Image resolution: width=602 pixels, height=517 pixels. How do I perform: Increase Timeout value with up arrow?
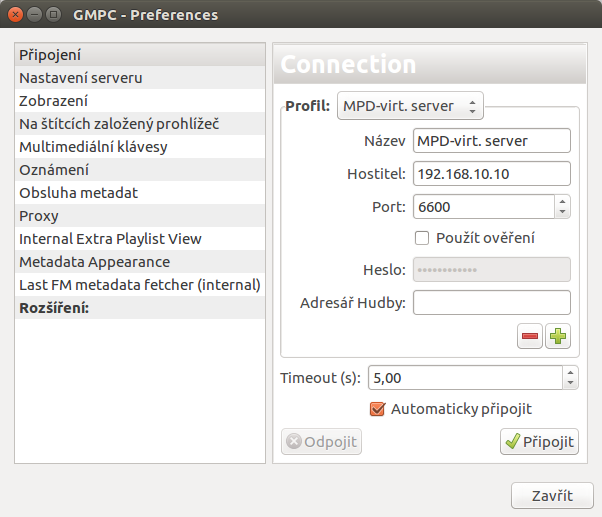tap(571, 373)
